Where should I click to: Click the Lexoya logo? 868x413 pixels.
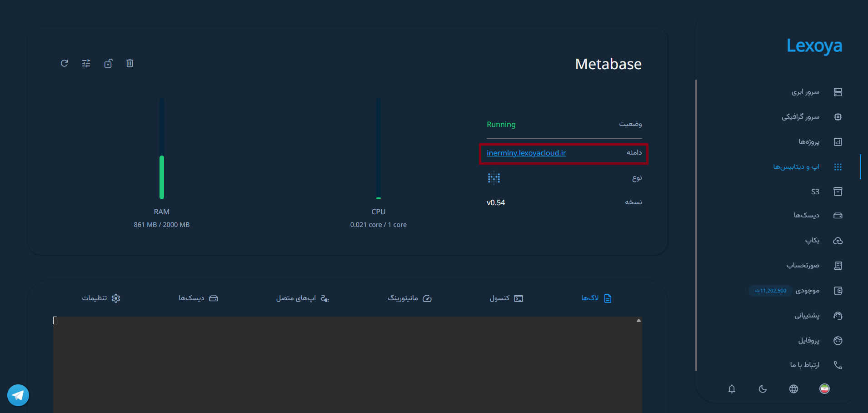tap(814, 46)
